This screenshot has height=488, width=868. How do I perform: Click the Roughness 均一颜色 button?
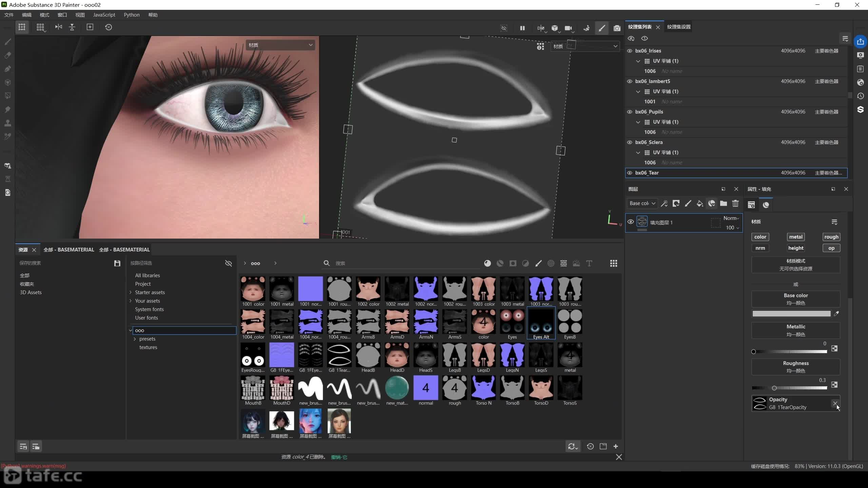coord(795,367)
